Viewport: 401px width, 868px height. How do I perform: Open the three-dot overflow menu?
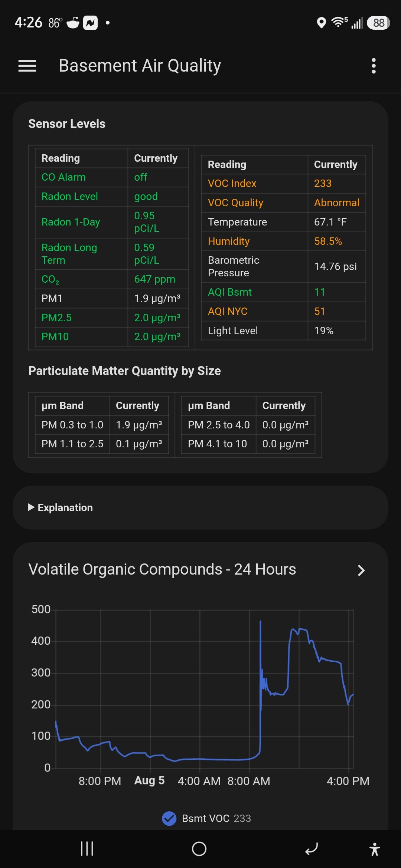[x=374, y=66]
